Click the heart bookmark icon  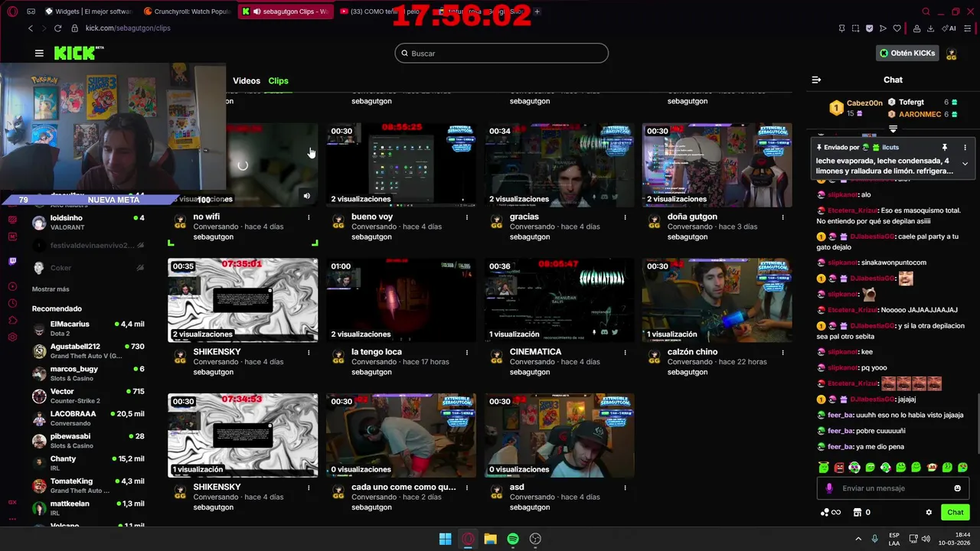tap(897, 28)
